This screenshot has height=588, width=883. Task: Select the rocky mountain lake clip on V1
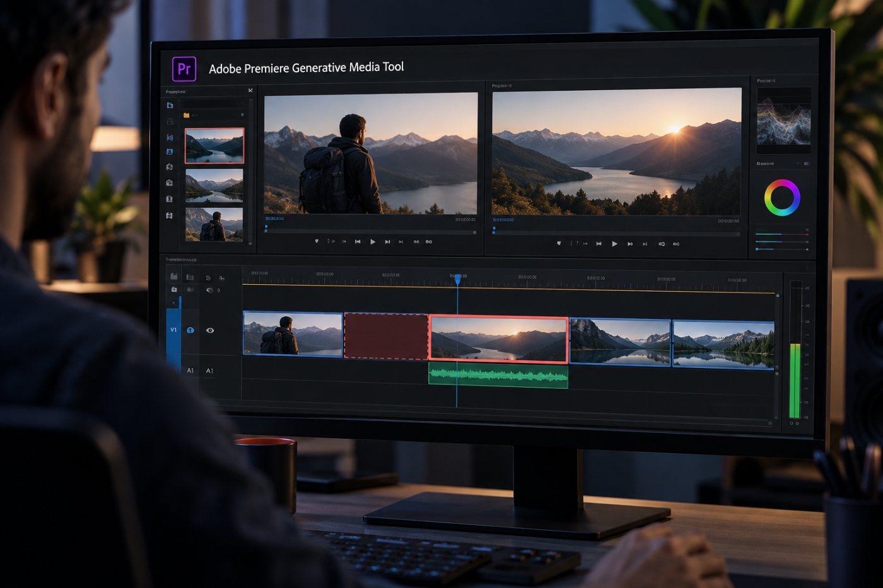point(620,342)
